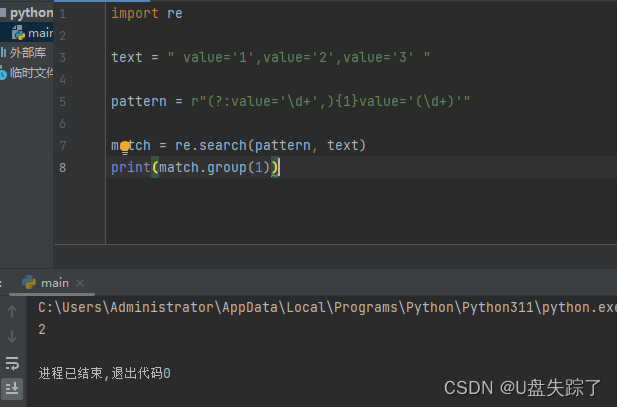617x407 pixels.
Task: Click 're.search' call on line 7
Action: [x=211, y=146]
